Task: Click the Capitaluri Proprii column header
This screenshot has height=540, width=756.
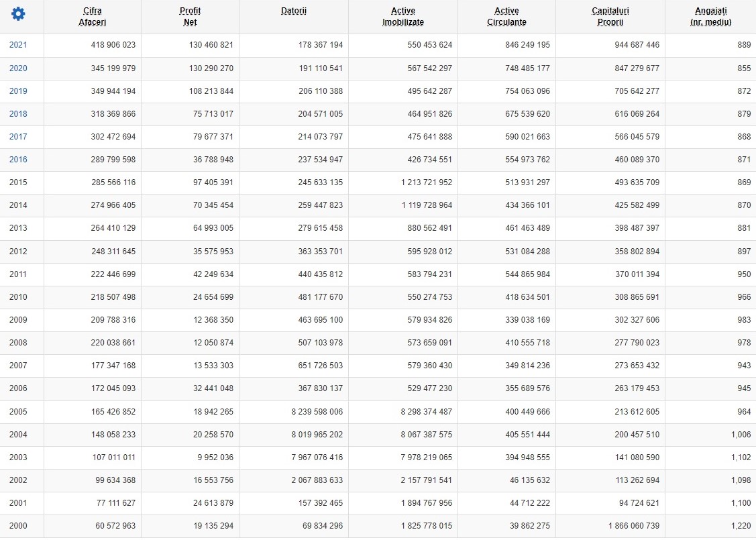Action: coord(610,16)
